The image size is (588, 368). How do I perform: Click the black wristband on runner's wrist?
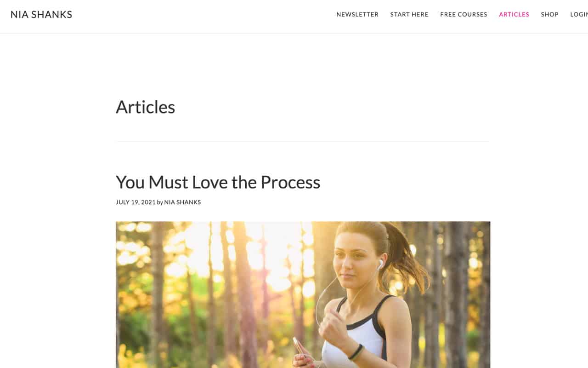tap(355, 352)
